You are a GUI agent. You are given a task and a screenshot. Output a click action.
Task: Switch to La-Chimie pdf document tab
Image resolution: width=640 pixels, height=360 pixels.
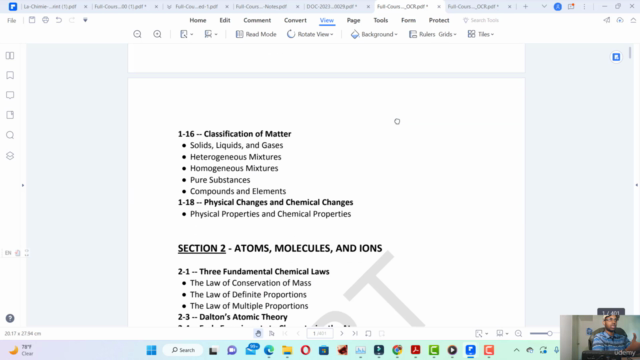tap(50, 7)
